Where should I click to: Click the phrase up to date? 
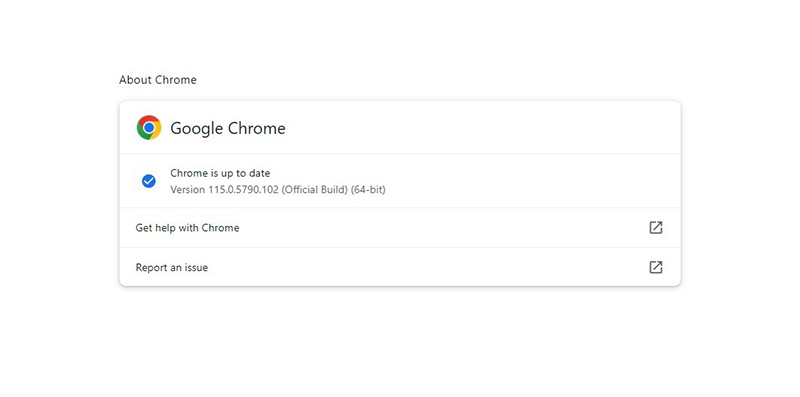point(246,173)
